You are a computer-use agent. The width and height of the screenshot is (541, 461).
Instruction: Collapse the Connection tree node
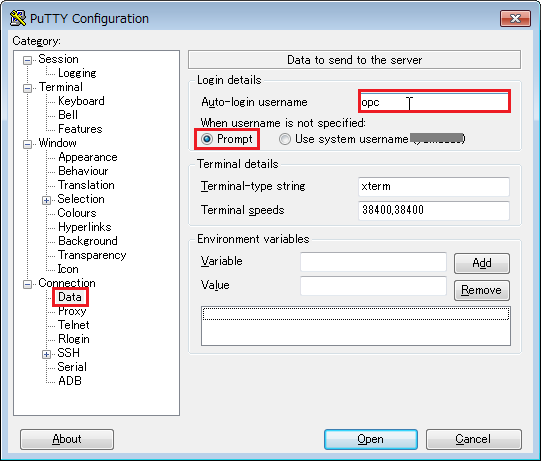[x=27, y=284]
